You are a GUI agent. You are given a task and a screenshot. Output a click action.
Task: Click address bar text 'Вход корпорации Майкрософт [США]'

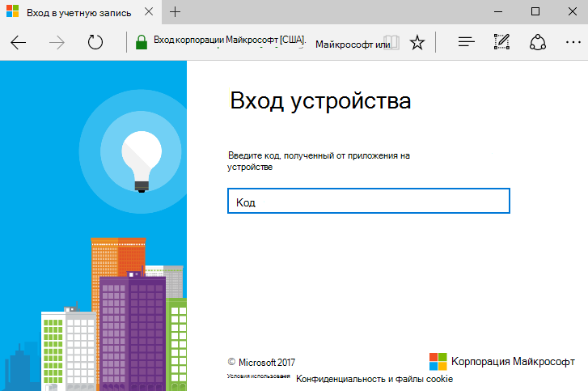pyautogui.click(x=230, y=40)
